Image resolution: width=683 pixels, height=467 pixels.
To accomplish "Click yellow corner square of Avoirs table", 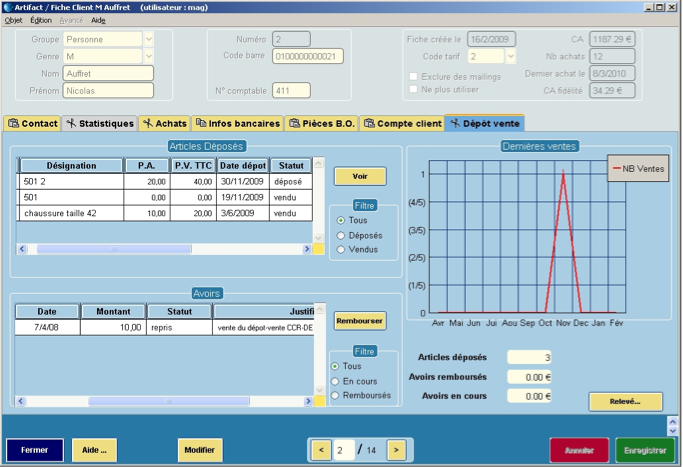I will (x=320, y=401).
